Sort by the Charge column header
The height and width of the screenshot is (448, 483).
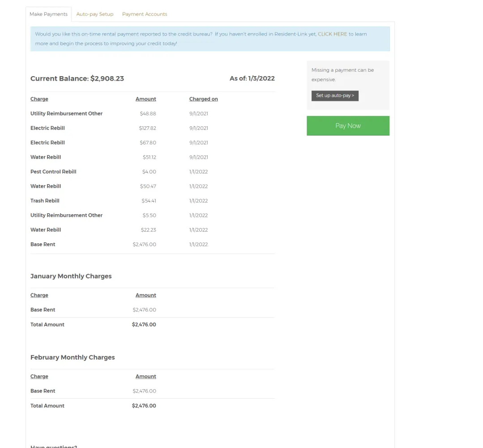click(x=39, y=99)
